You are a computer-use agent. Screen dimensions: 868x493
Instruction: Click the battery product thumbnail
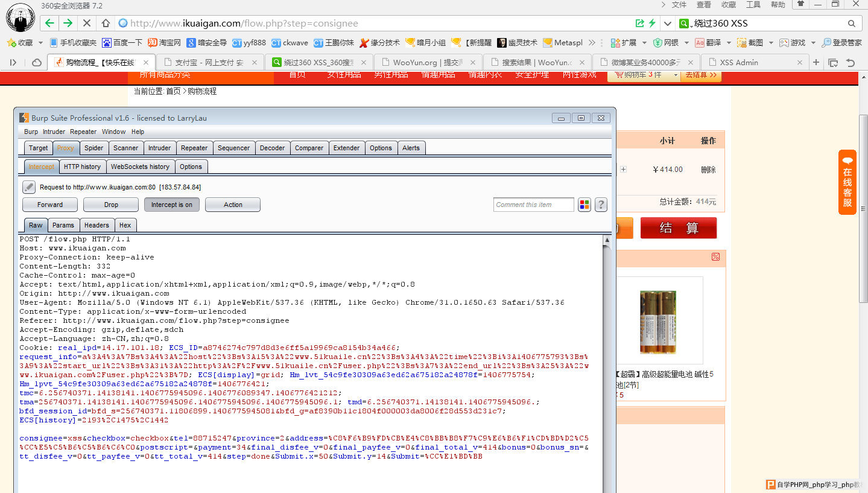[x=658, y=322]
